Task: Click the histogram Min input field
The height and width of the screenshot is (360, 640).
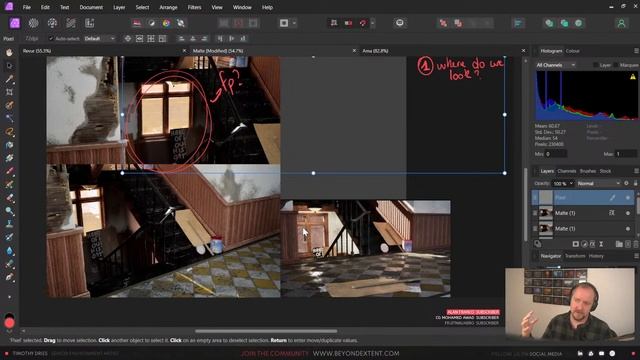Action: pyautogui.click(x=556, y=154)
